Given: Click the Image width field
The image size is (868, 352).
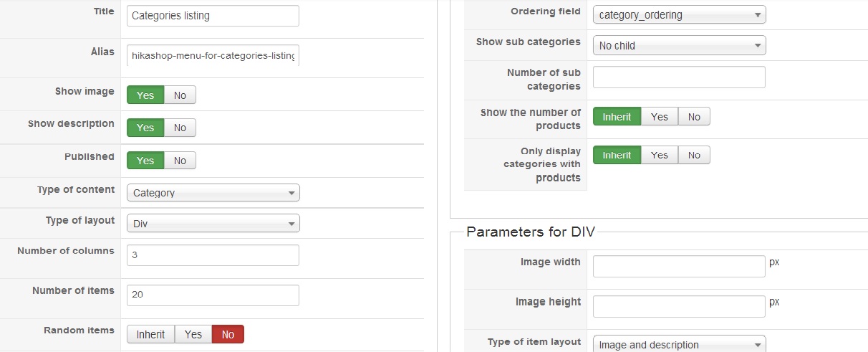Looking at the screenshot, I should [x=679, y=267].
